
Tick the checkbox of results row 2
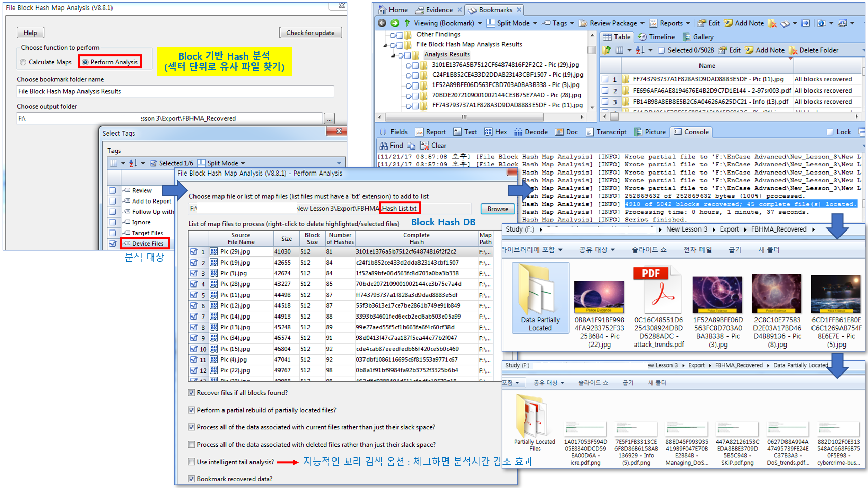605,91
